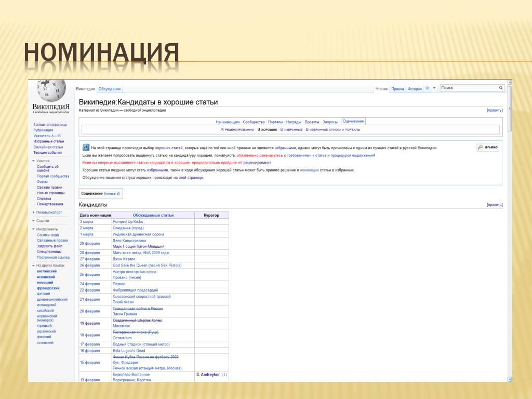Viewport: 532px width, 399px height.
Task: Click Постоянная ссылка link
Action: 53,257
